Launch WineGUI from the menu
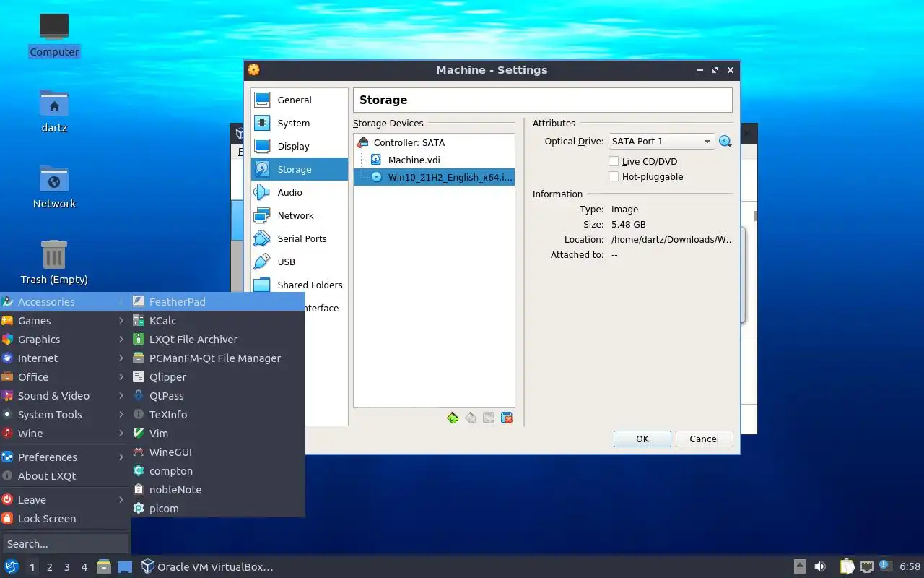924x578 pixels. click(218, 452)
